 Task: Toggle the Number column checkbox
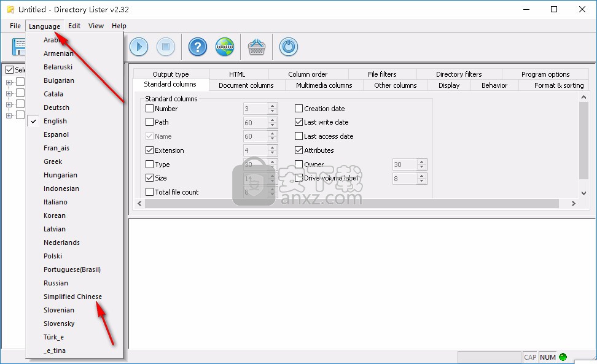pyautogui.click(x=150, y=109)
